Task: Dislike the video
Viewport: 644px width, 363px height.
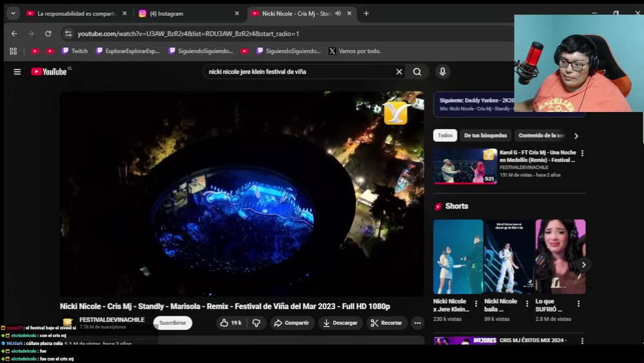Action: [256, 323]
